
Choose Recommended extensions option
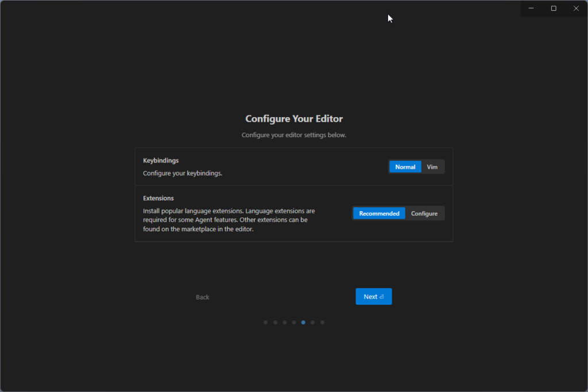point(379,214)
